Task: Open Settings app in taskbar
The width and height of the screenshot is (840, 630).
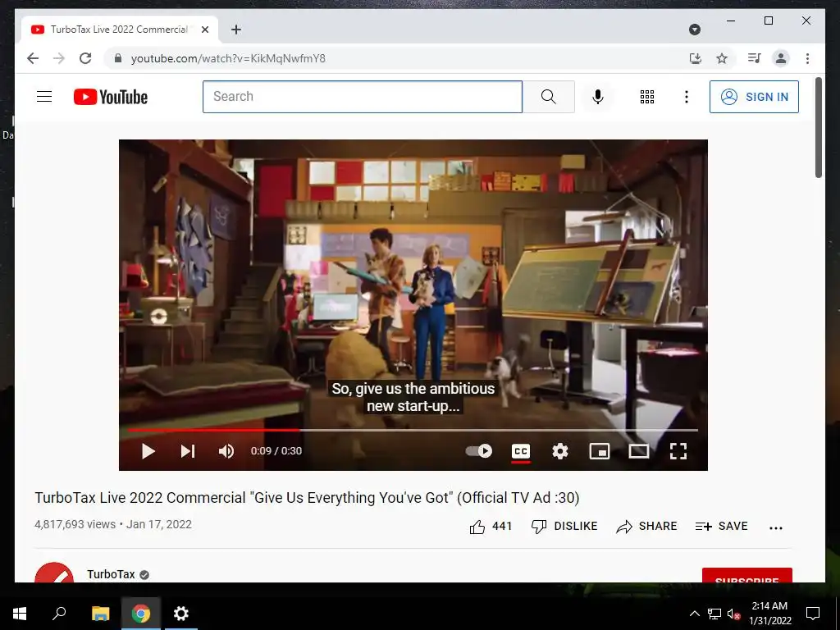Action: click(x=181, y=614)
